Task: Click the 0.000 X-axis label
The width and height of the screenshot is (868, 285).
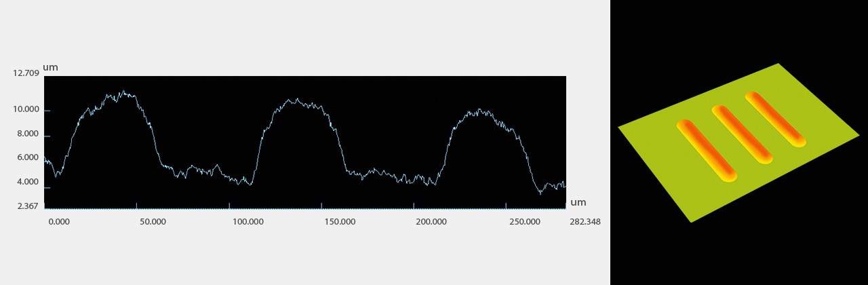Action: 59,221
